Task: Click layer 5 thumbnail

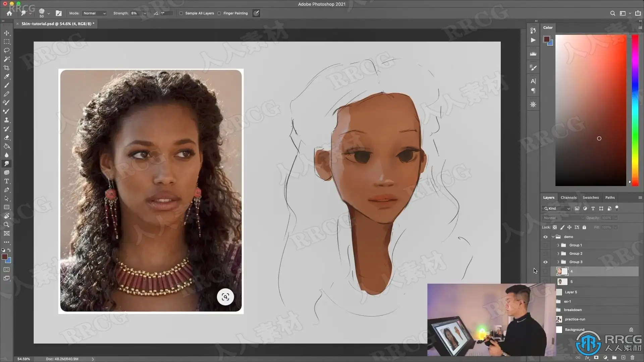Action: pyautogui.click(x=562, y=282)
